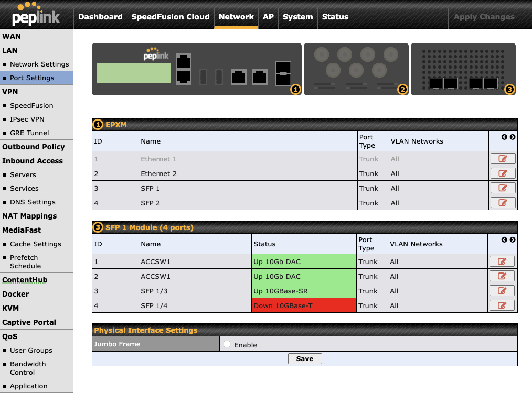532x393 pixels.
Task: Edit the second ACCSW1 port (ID 2)
Action: 502,276
